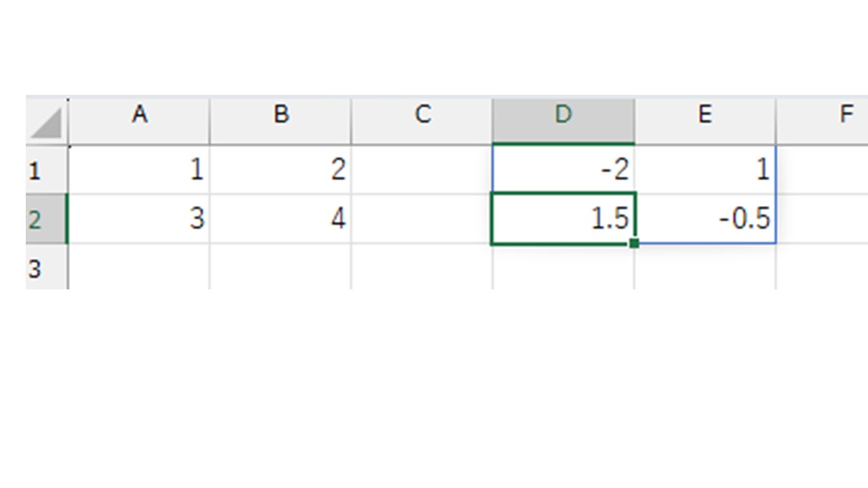Click the green fill handle on D2
The height and width of the screenshot is (488, 868).
pyautogui.click(x=634, y=243)
